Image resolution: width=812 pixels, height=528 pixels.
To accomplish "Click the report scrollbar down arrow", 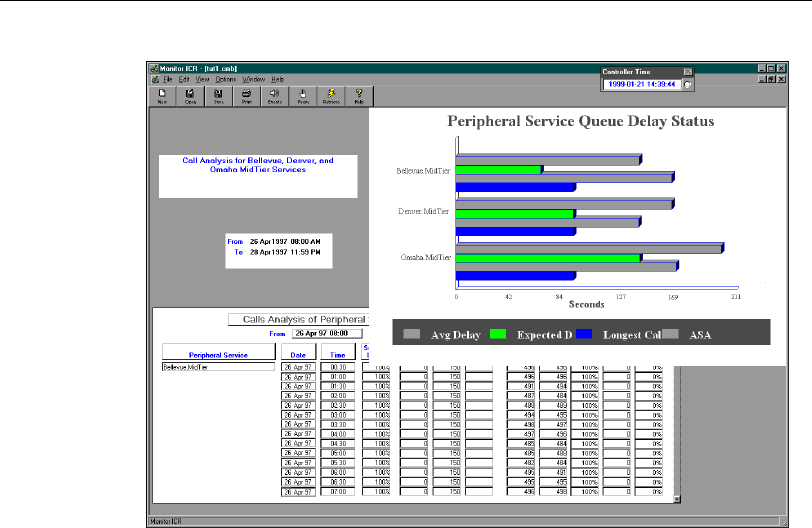I will click(677, 497).
